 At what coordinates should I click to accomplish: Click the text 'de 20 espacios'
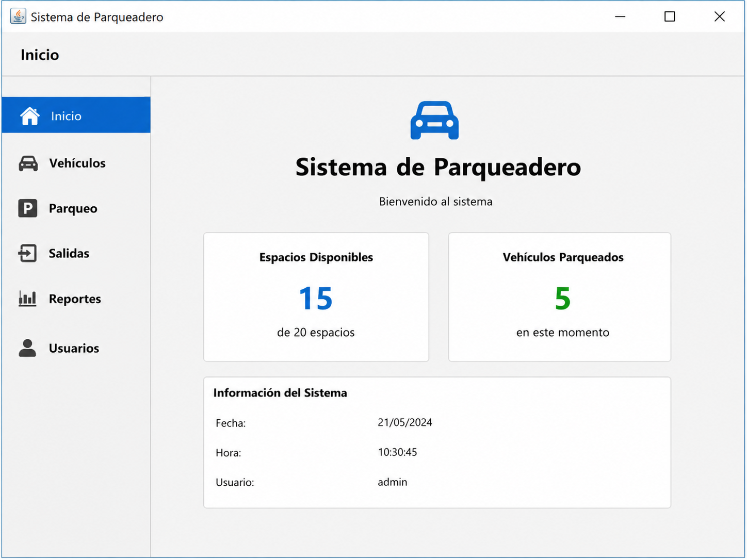(x=316, y=333)
